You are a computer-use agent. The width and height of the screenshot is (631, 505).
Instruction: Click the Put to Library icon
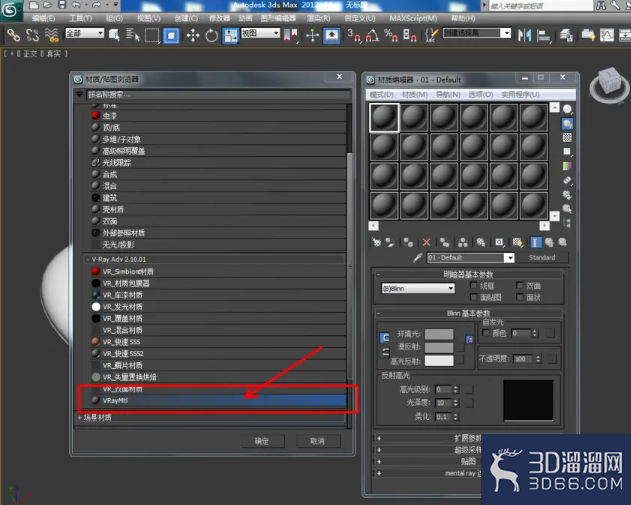tap(481, 242)
